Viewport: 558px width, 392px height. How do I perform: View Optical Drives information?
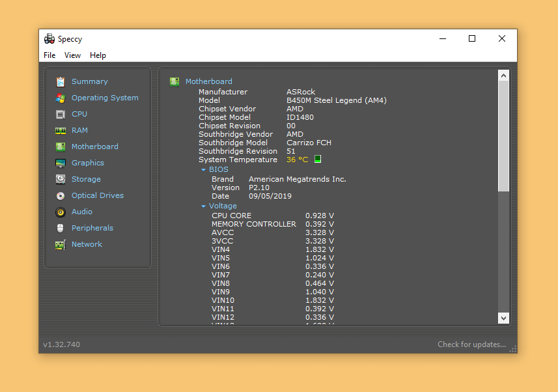[x=98, y=195]
